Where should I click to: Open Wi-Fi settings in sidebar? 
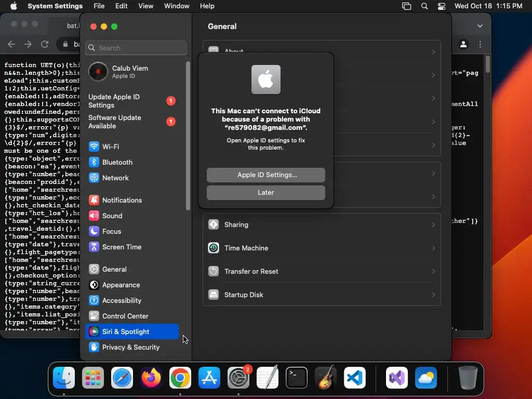(x=131, y=147)
